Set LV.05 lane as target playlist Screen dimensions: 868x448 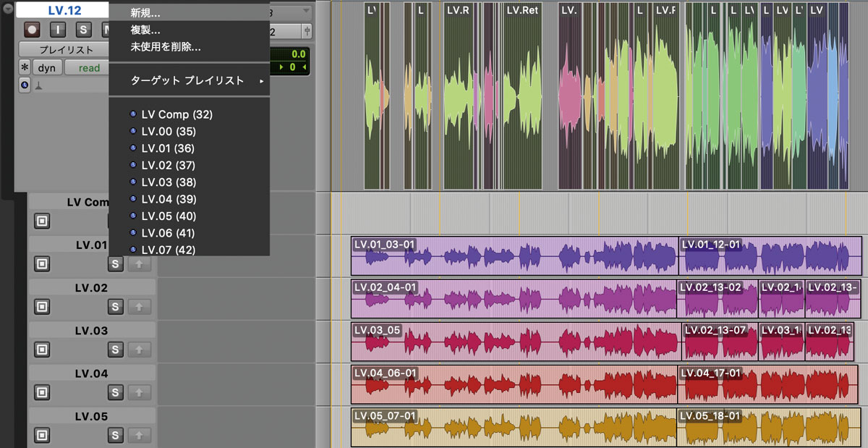[x=42, y=435]
